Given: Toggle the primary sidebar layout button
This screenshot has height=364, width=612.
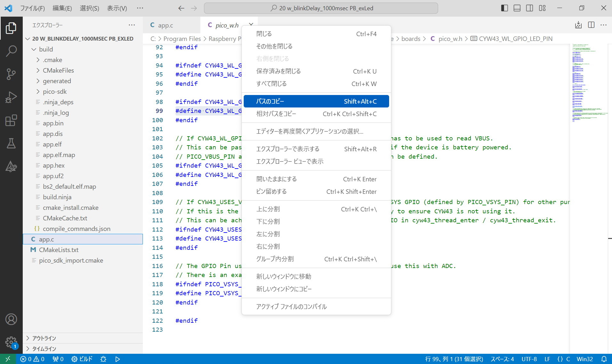Looking at the screenshot, I should click(x=504, y=8).
